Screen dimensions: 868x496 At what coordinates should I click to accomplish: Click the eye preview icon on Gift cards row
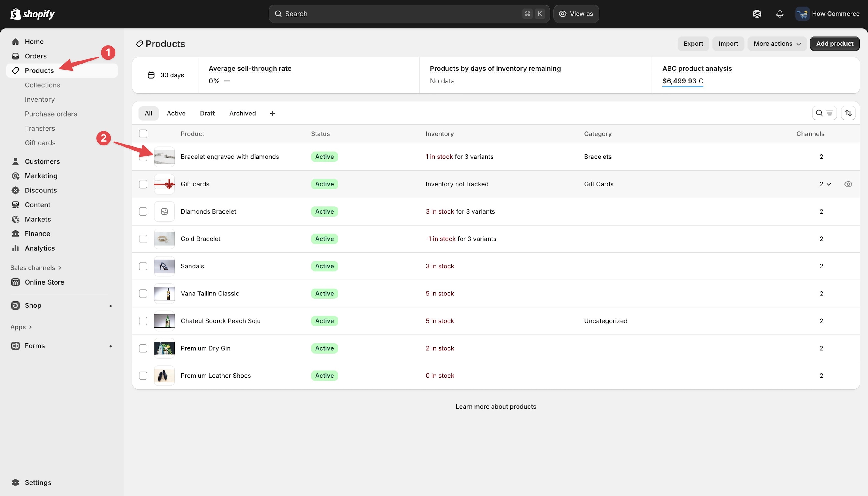pyautogui.click(x=848, y=184)
